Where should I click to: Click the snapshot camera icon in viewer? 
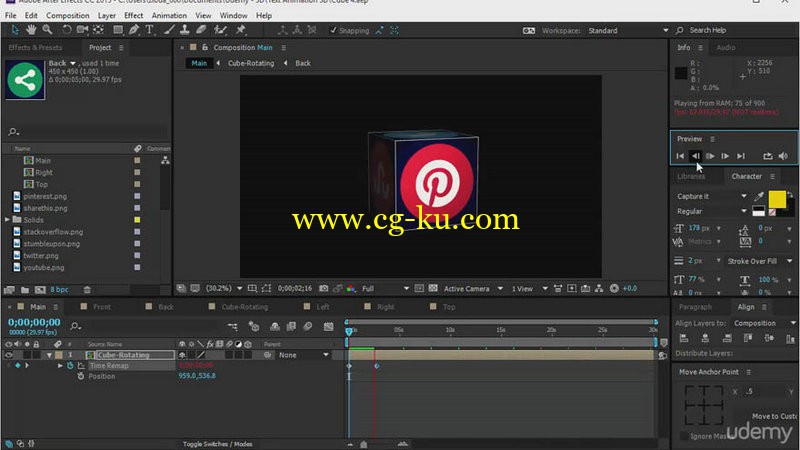323,288
